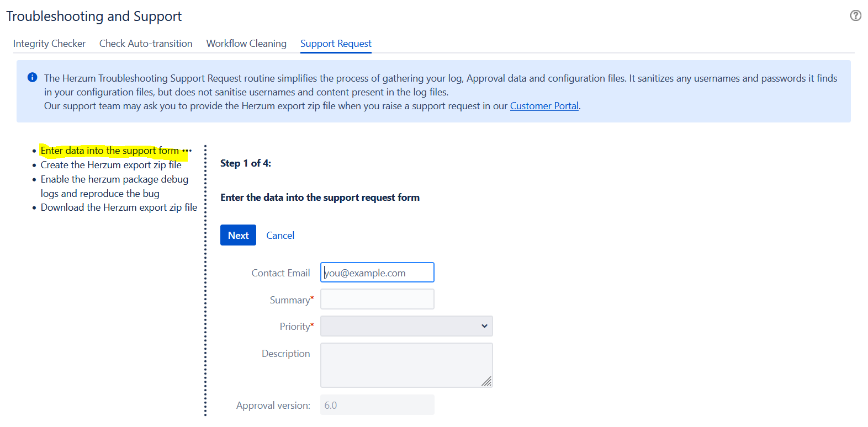868x427 pixels.
Task: Click the ellipsis beside the highlighted step
Action: click(x=187, y=151)
